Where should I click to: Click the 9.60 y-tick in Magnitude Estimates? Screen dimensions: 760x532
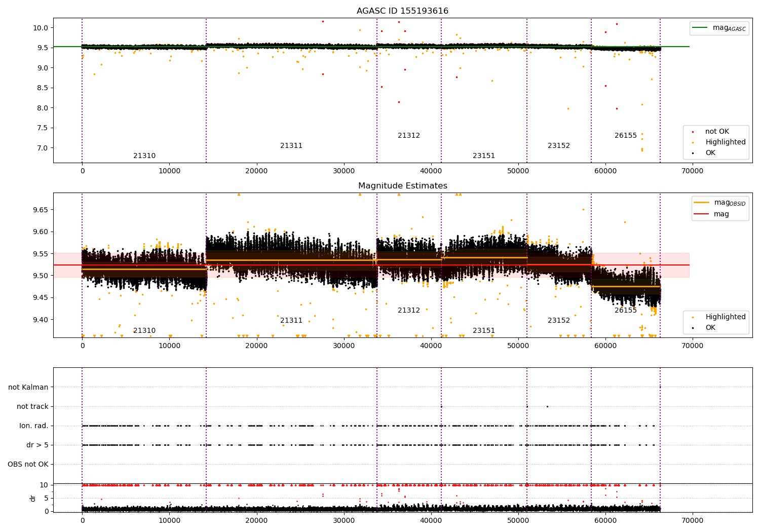(42, 232)
